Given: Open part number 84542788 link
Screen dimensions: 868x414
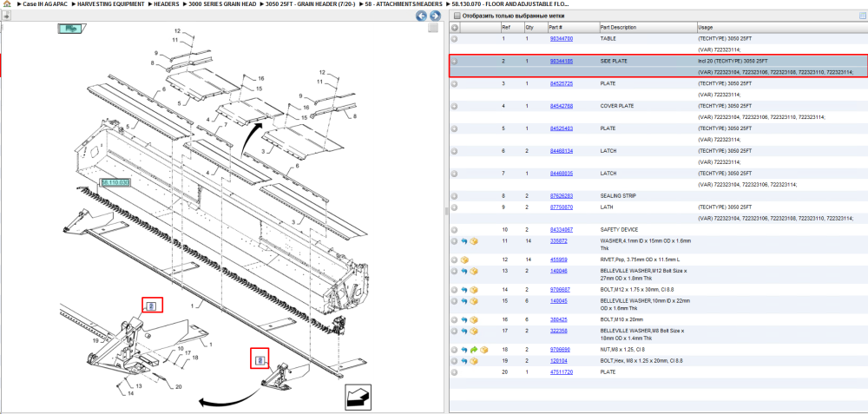Looking at the screenshot, I should pos(562,106).
